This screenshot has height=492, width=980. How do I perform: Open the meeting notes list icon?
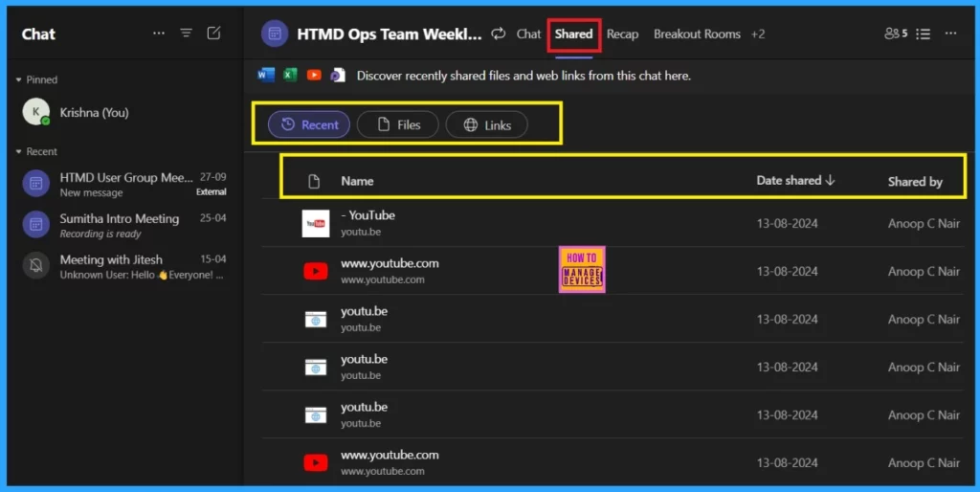point(924,34)
